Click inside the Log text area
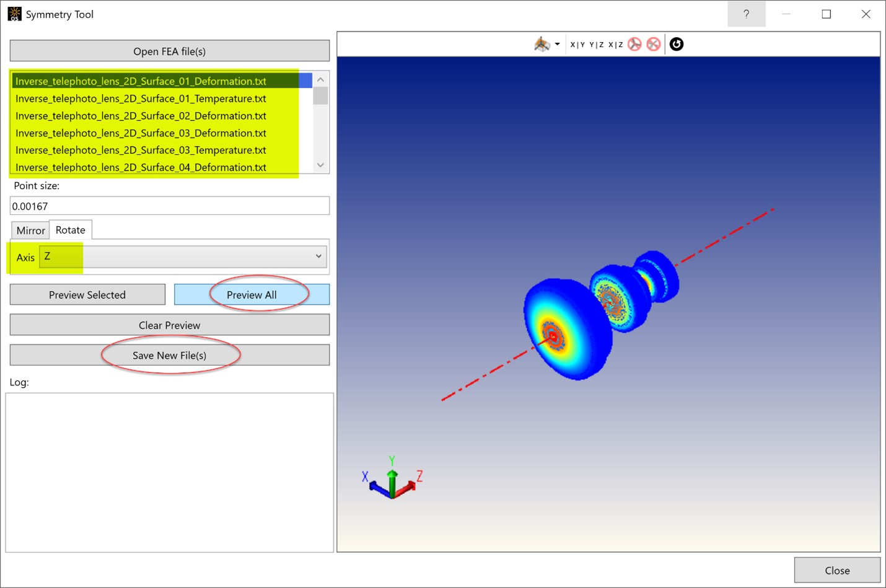 170,472
